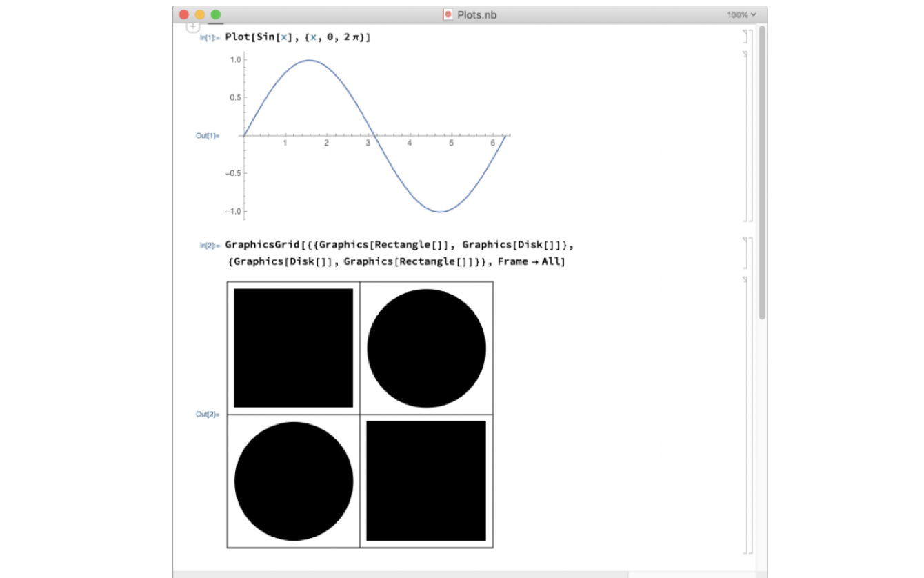Image resolution: width=924 pixels, height=578 pixels.
Task: Select the Out[2] grid output cell bracket
Action: (744, 414)
